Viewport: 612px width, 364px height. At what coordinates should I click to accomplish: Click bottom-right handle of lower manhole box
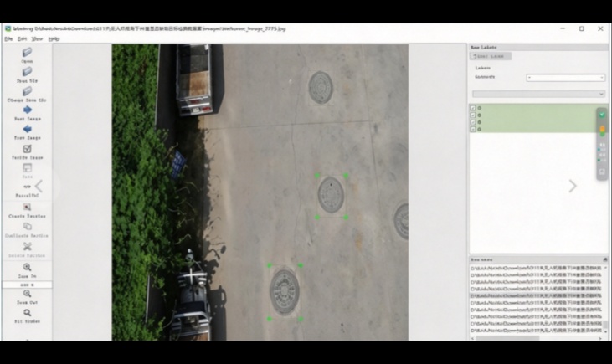coord(301,319)
